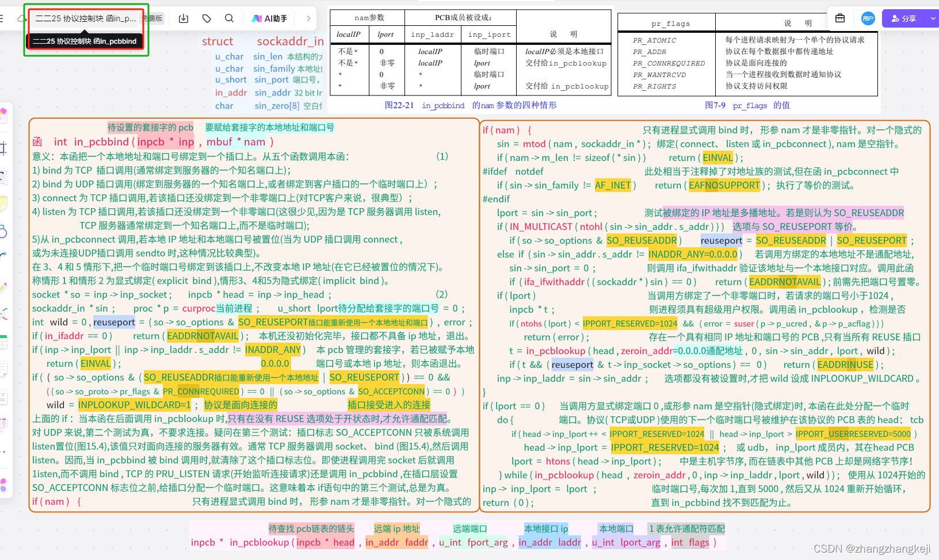
Task: Click the '1 表允许通配符匹配' label
Action: coord(686,528)
